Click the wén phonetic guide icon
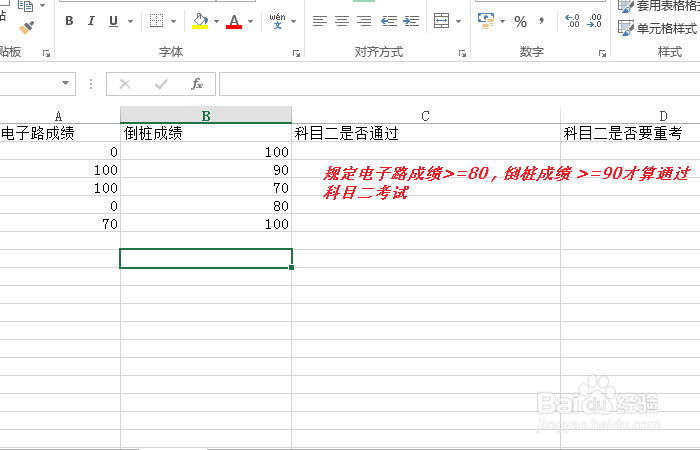700x450 pixels. coord(277,21)
